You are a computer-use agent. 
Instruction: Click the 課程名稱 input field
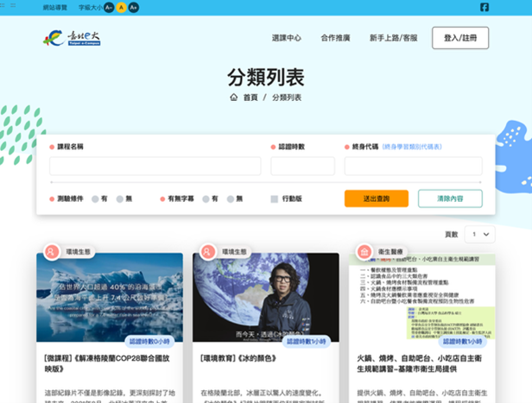pos(155,166)
